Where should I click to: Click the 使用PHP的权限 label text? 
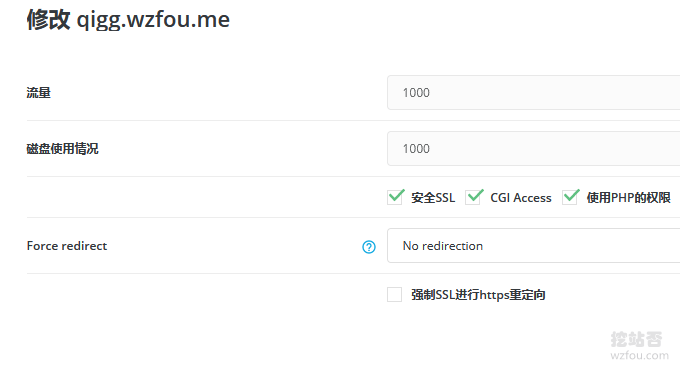click(x=628, y=198)
